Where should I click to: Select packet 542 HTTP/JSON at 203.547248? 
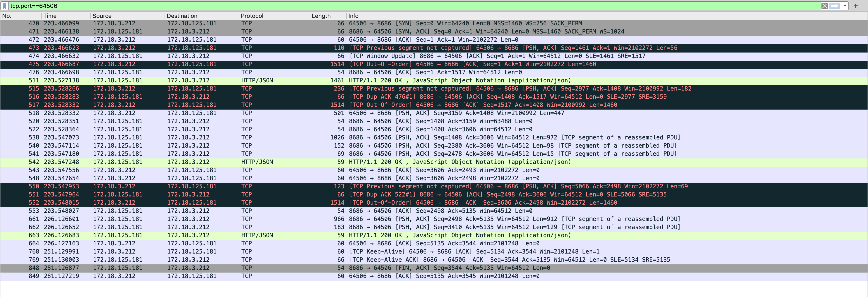click(x=434, y=162)
